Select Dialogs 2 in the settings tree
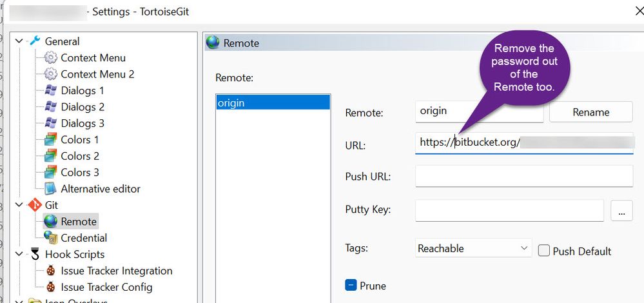 point(83,107)
